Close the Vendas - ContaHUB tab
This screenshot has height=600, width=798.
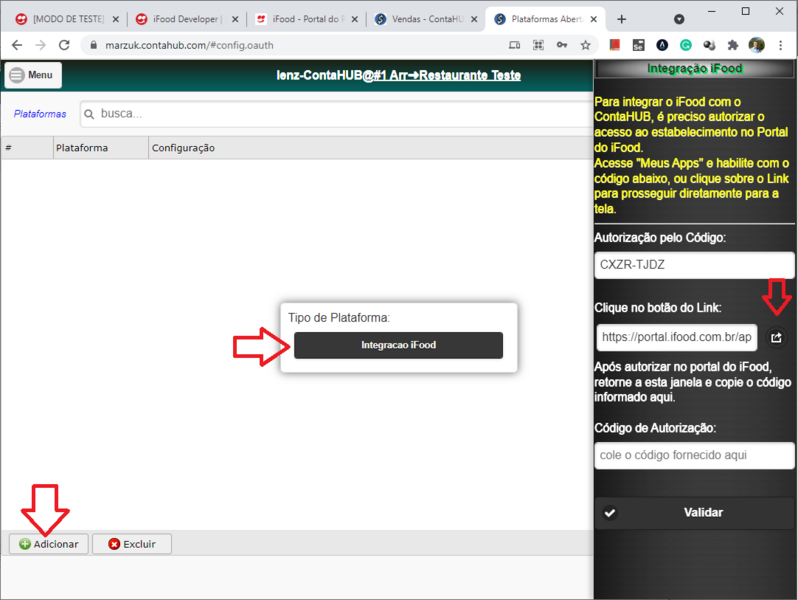(x=474, y=19)
